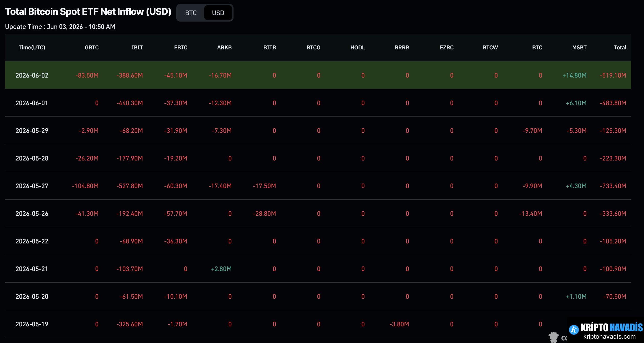Viewport: 644px width, 343px height.
Task: Click the EZBC column header
Action: 447,47
